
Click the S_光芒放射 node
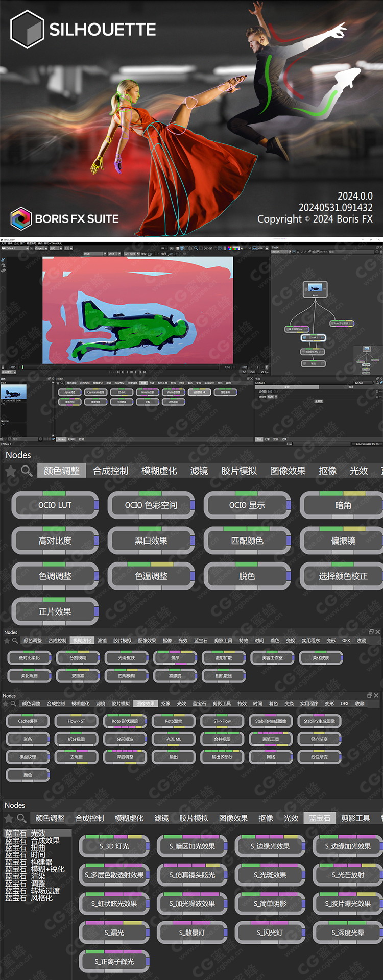click(x=348, y=875)
